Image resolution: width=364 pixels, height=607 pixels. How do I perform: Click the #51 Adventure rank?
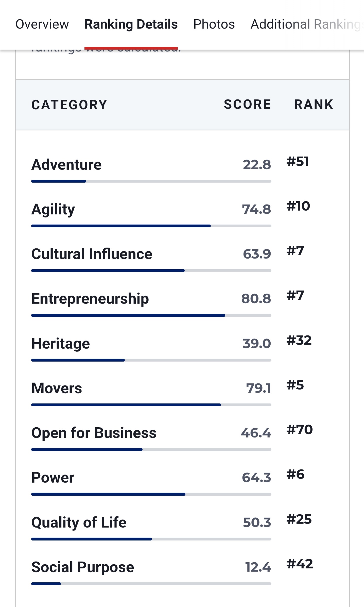point(298,161)
